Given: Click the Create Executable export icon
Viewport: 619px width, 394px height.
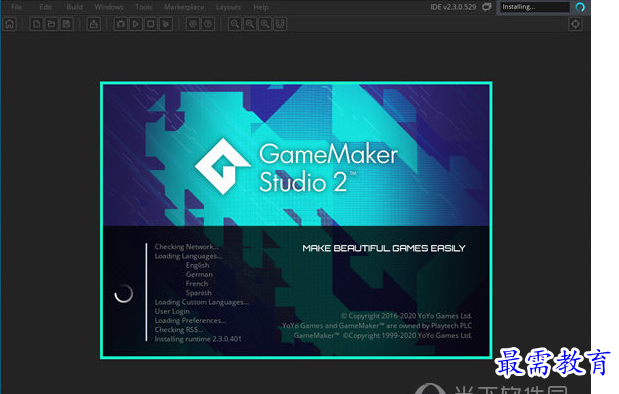Looking at the screenshot, I should 94,24.
